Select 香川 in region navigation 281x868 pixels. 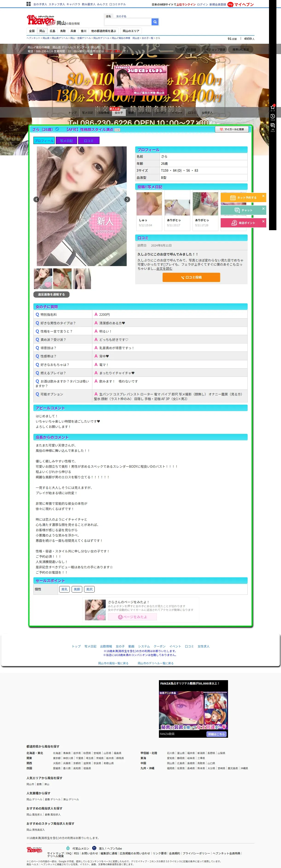(x=83, y=31)
